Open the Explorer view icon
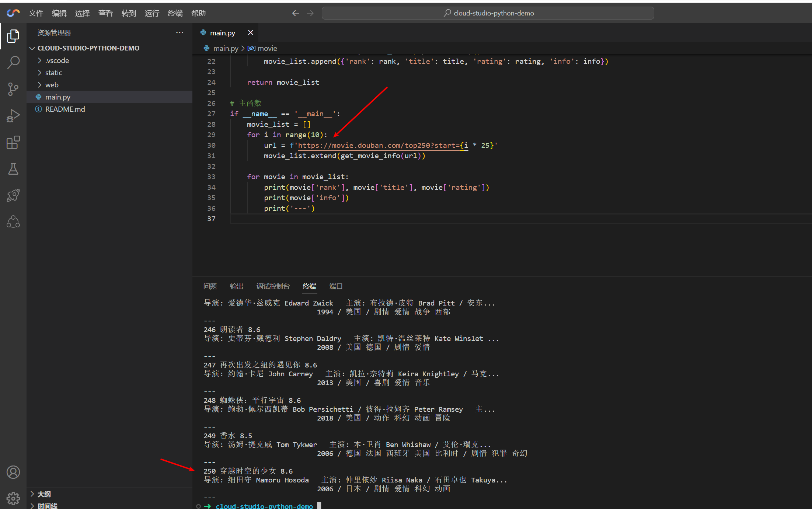The image size is (812, 509). [13, 36]
